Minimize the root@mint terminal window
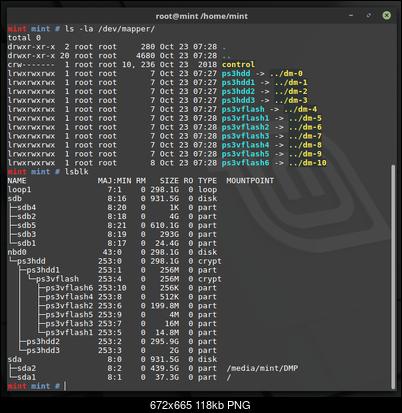402x413 pixels. (x=351, y=15)
